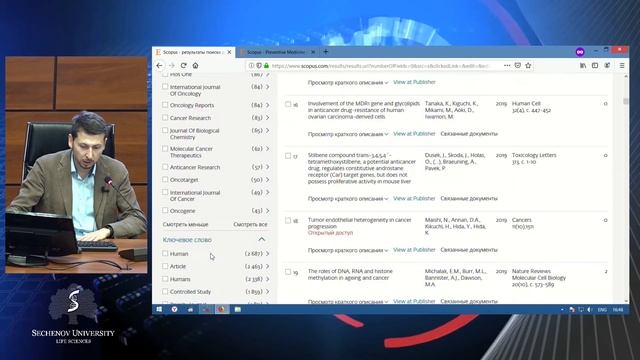Click the tracking protection shield icon
640x360 pixels.
click(x=259, y=65)
